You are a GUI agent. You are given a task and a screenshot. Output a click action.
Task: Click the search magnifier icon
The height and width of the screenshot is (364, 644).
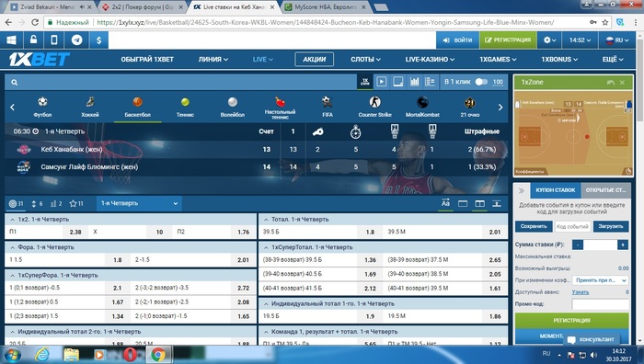[x=15, y=83]
